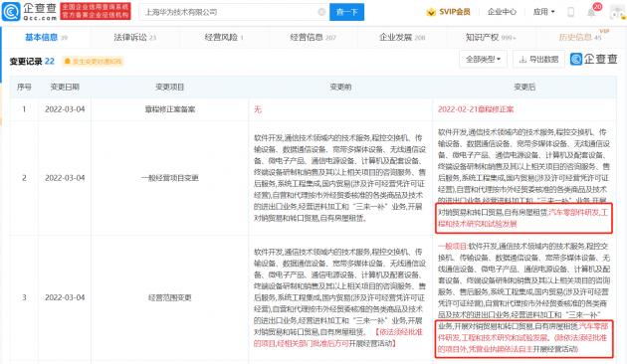Open the 历史信息 VIP tab
Screen dimensions: 627x364
point(580,38)
